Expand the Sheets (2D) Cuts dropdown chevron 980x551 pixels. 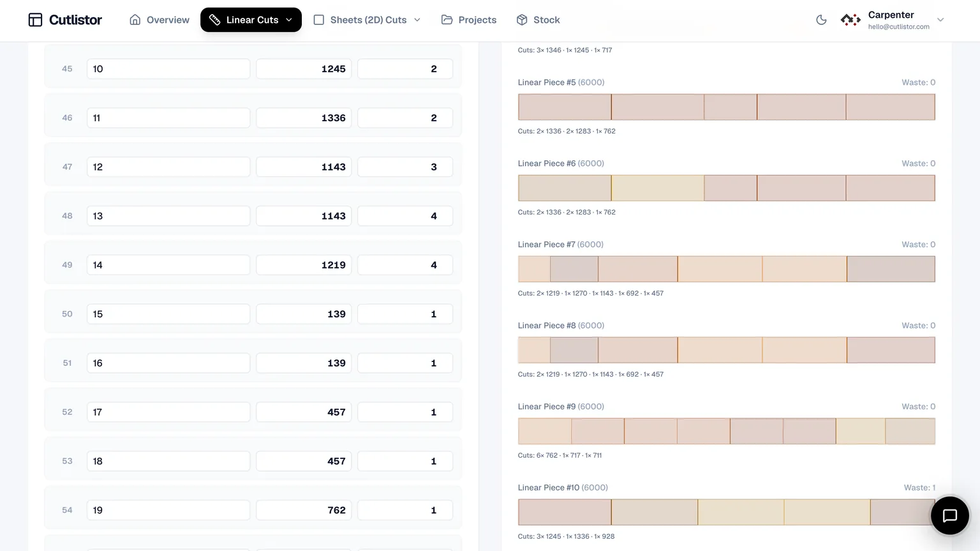pos(417,20)
